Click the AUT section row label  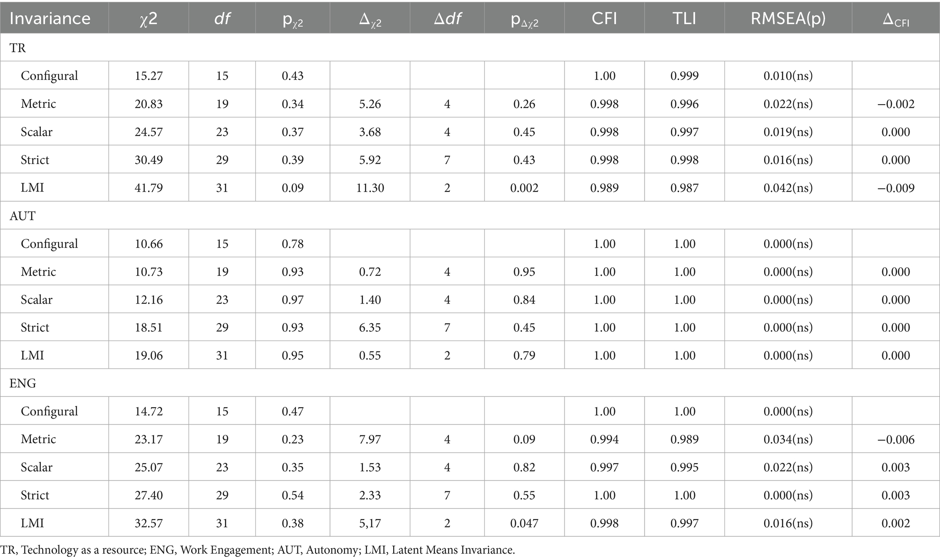pyautogui.click(x=22, y=215)
